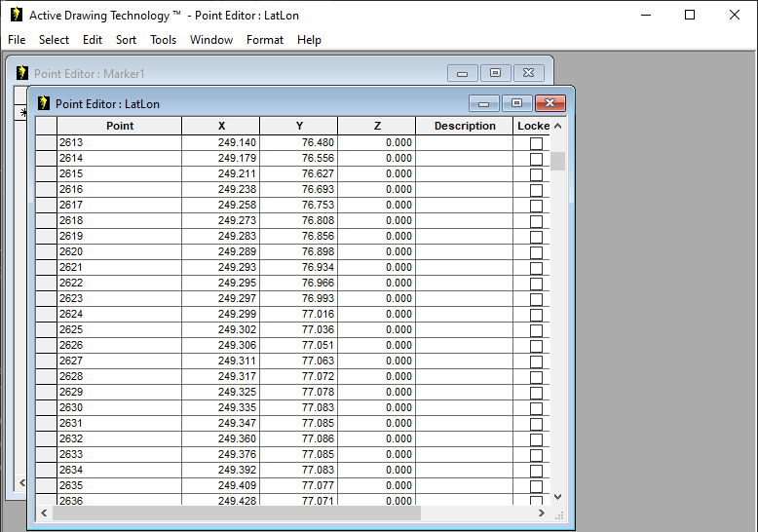Click the horizontal scrollbar right arrow
Image resolution: width=758 pixels, height=532 pixels.
[543, 513]
